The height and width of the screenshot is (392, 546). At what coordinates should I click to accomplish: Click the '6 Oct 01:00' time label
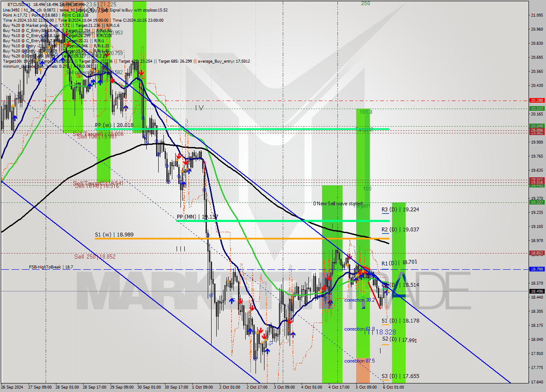[394, 387]
